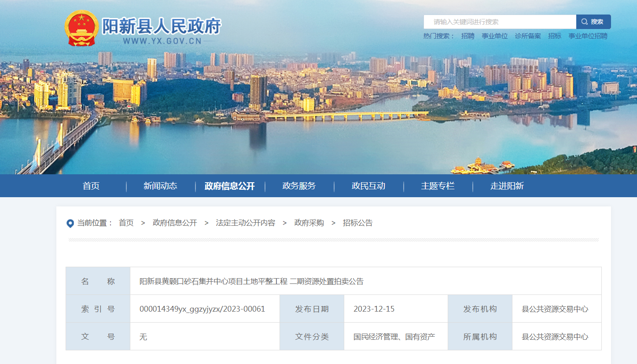Open the 首页 navigation menu item
This screenshot has height=364, width=637.
point(91,186)
